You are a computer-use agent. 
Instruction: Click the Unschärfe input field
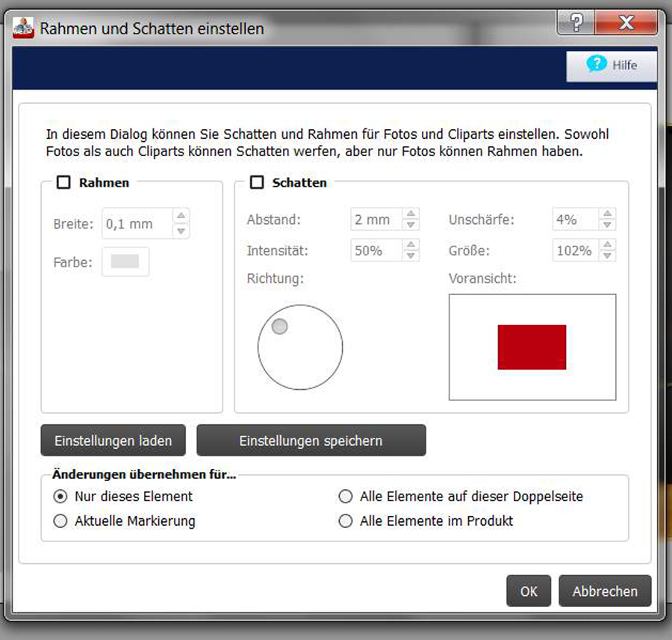[575, 220]
